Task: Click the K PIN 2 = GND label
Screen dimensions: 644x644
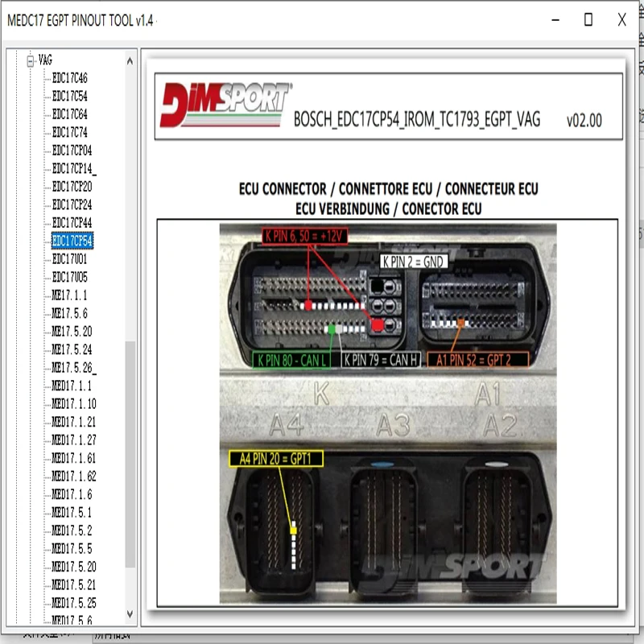Action: click(413, 262)
